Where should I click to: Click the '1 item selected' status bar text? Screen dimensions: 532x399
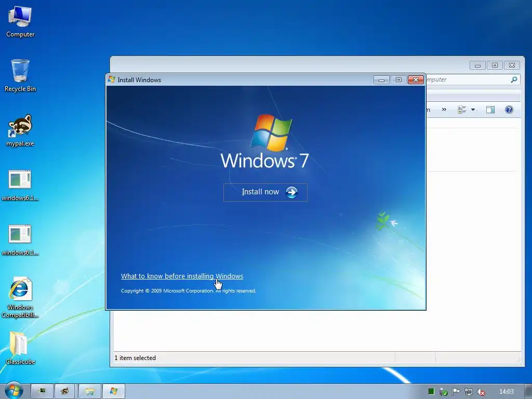tap(135, 358)
